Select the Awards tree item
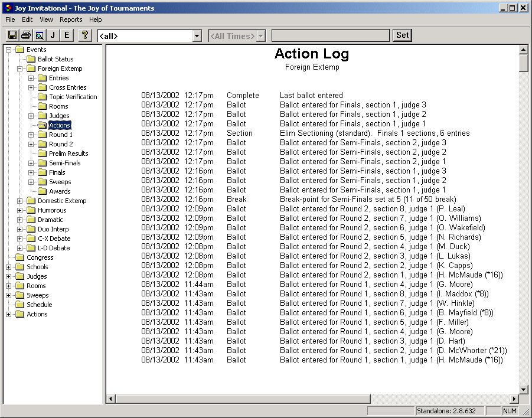 pyautogui.click(x=60, y=191)
